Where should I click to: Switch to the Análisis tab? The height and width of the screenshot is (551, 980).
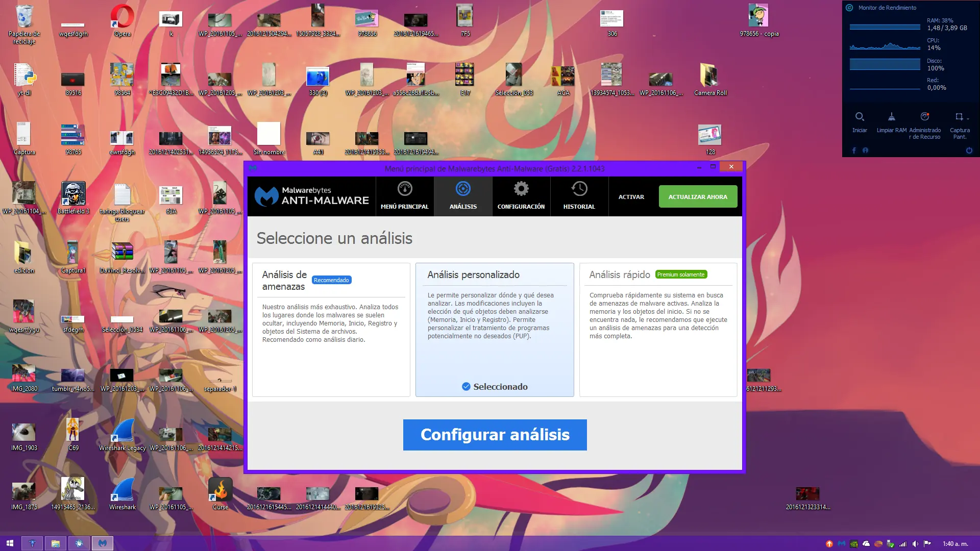(x=463, y=196)
